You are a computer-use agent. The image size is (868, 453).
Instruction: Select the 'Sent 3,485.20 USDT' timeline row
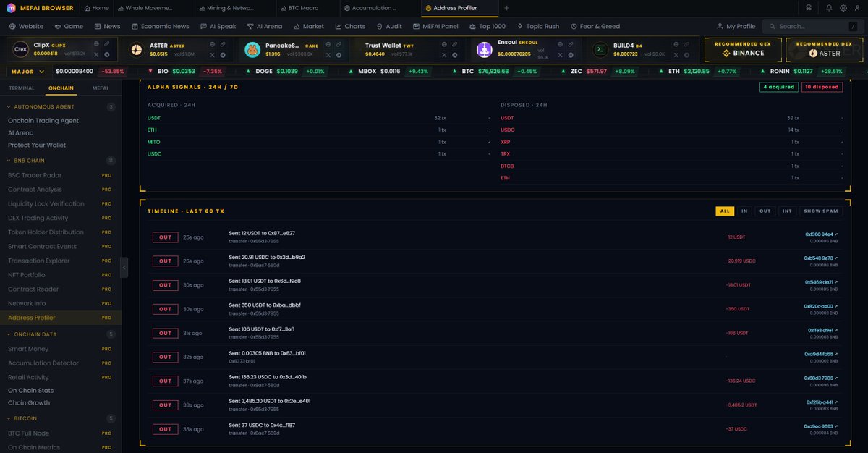(x=494, y=405)
